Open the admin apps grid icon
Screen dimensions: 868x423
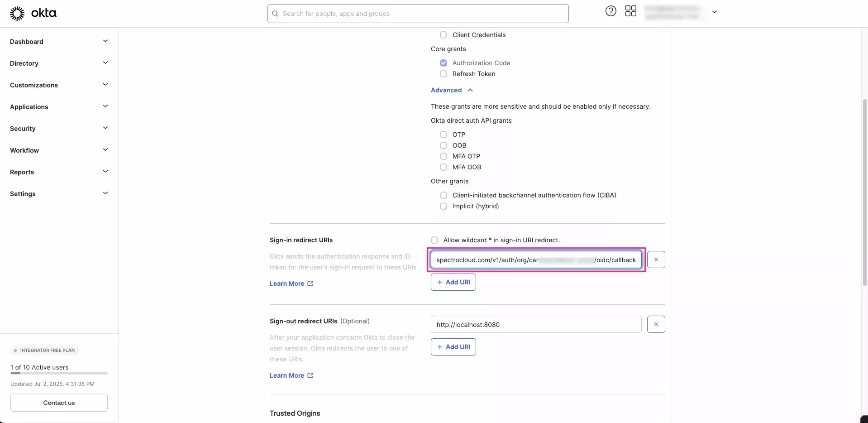pos(630,11)
